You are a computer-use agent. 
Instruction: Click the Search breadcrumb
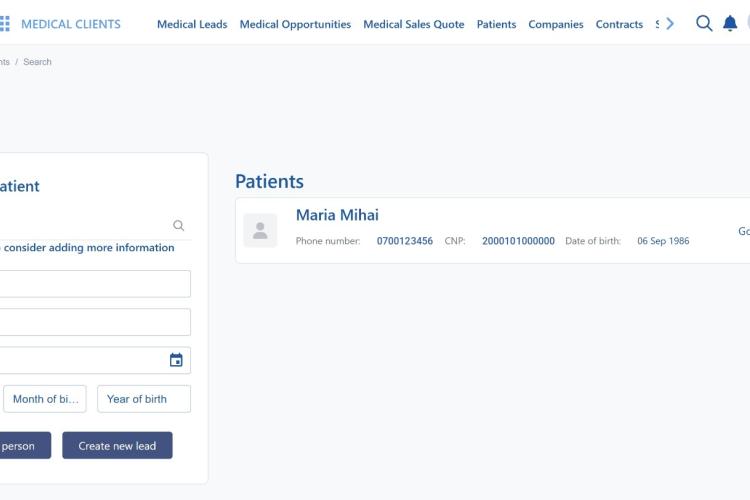click(x=37, y=62)
